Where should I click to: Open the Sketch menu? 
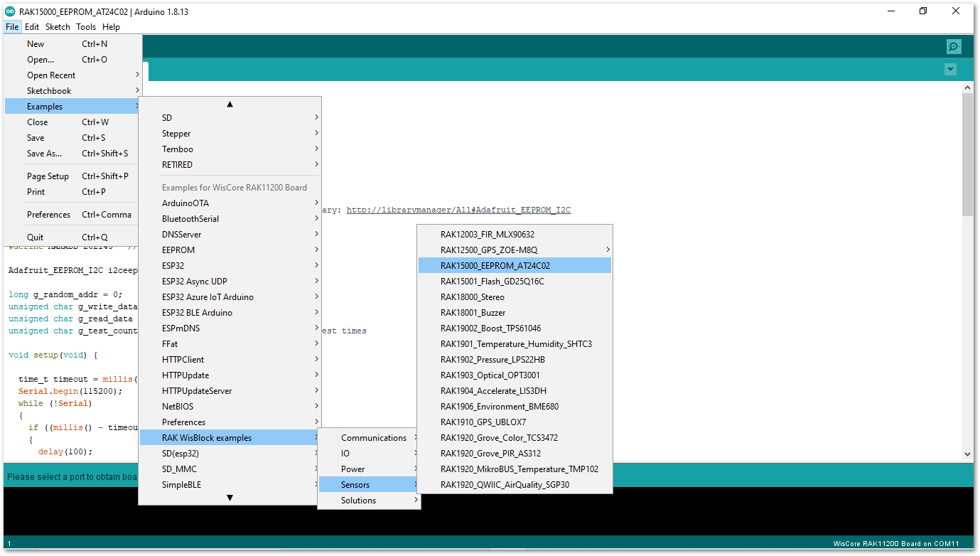(x=58, y=27)
